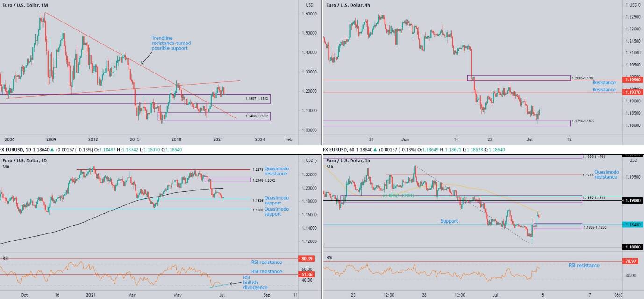Select the 1.1895-1.1911 zone label

[594, 198]
